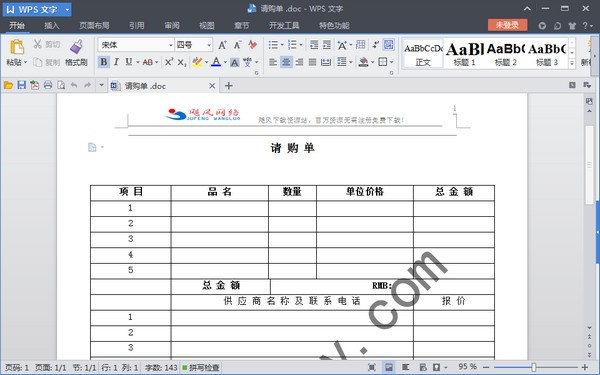Click the table cell labeled 品 名
Viewport: 600px width, 375px height.
click(220, 192)
